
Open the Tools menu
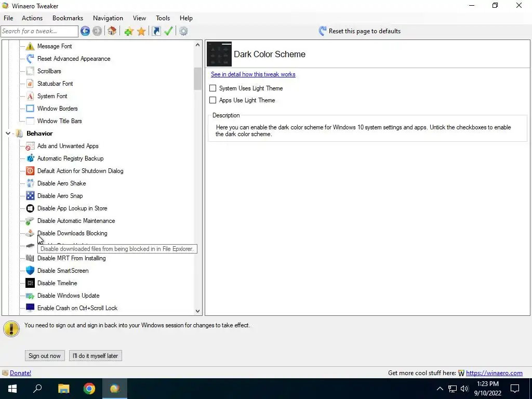coord(163,18)
